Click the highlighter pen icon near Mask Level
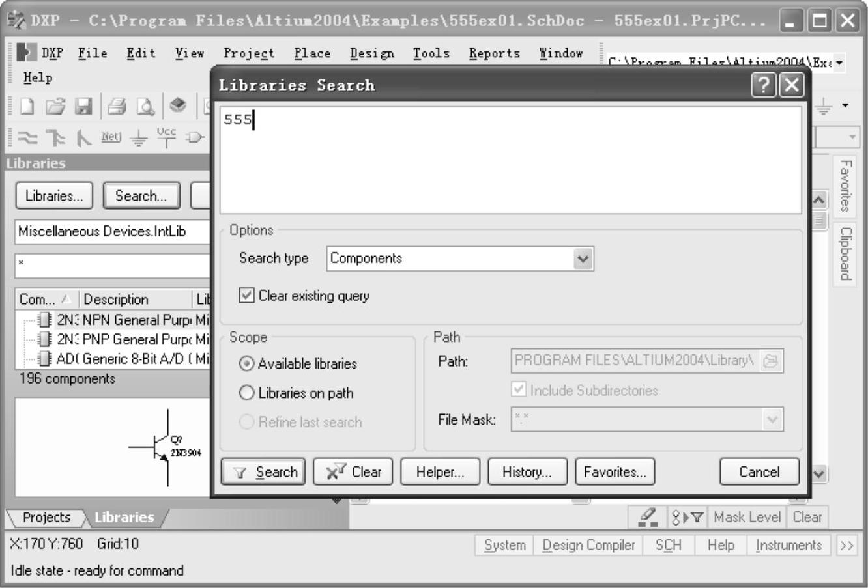This screenshot has height=588, width=868. pos(647,517)
